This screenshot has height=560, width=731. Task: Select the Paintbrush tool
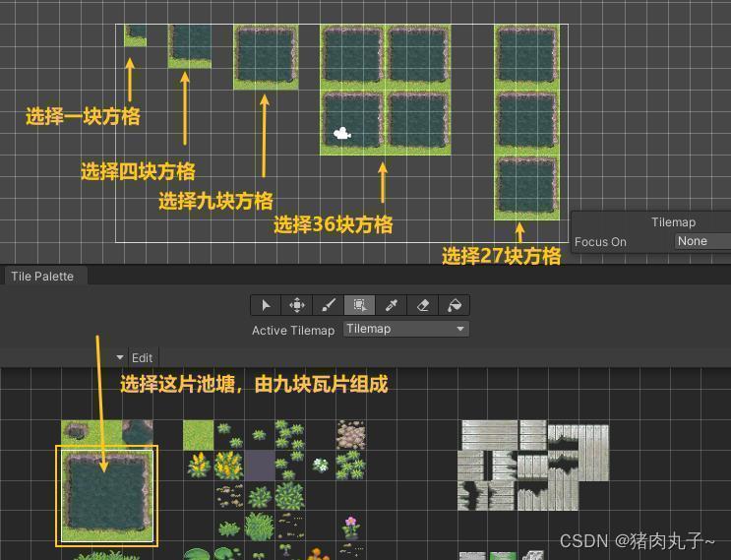[329, 305]
